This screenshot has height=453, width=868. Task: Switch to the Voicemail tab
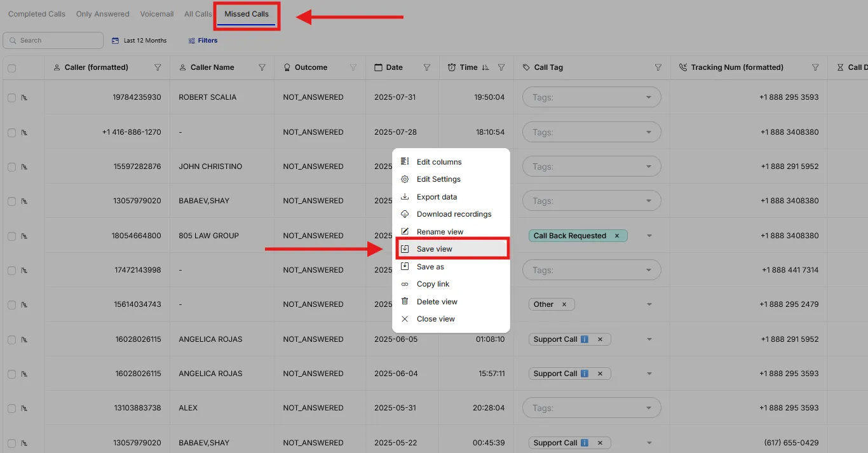pos(157,14)
